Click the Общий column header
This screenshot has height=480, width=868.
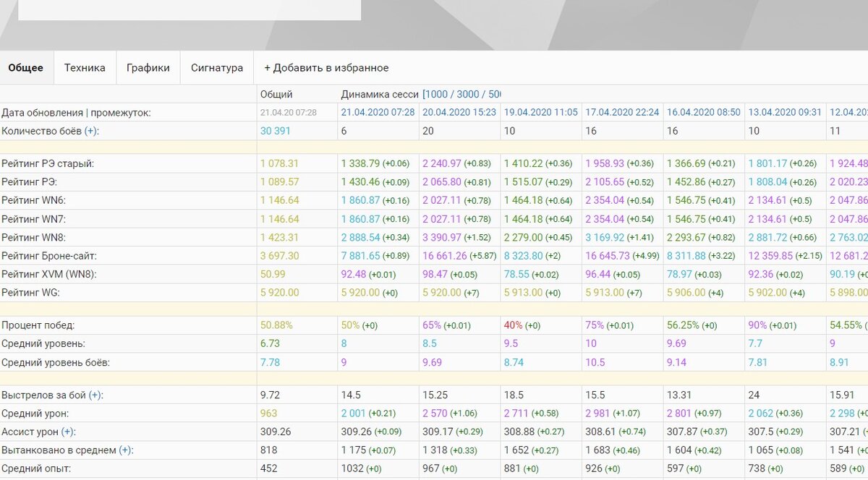pyautogui.click(x=276, y=94)
